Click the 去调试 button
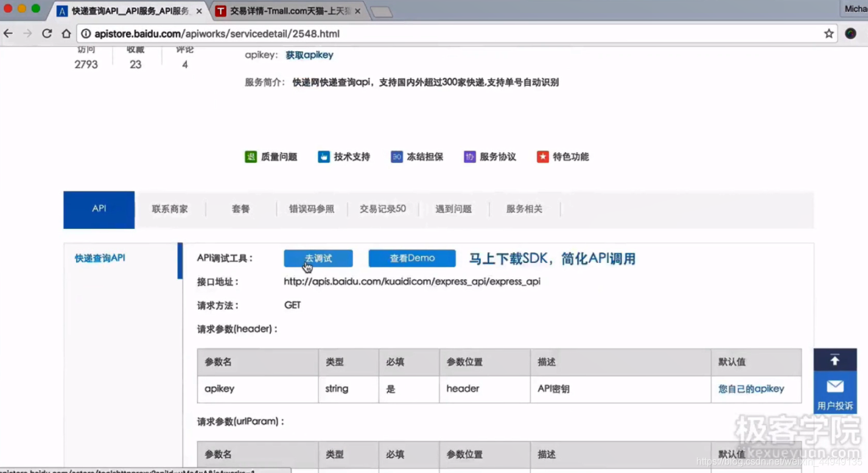This screenshot has height=473, width=868. [x=318, y=258]
